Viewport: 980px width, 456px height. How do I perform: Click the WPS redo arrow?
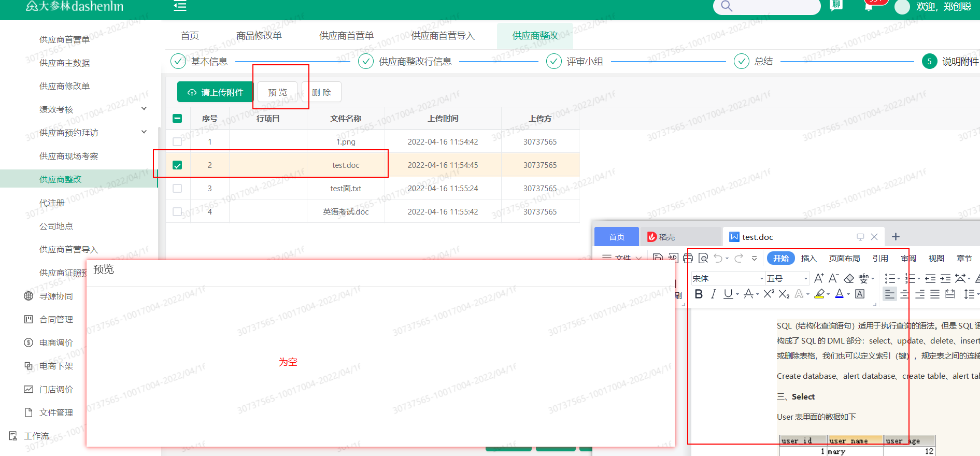click(x=739, y=258)
